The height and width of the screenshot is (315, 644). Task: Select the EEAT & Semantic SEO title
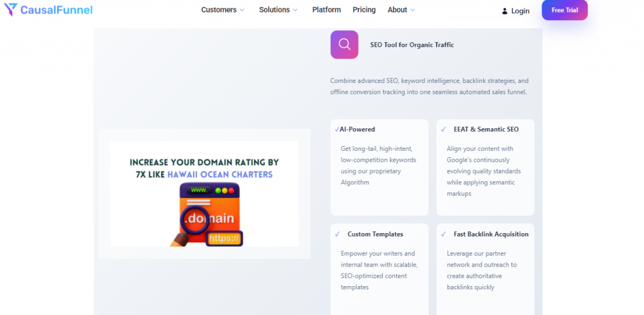point(486,130)
